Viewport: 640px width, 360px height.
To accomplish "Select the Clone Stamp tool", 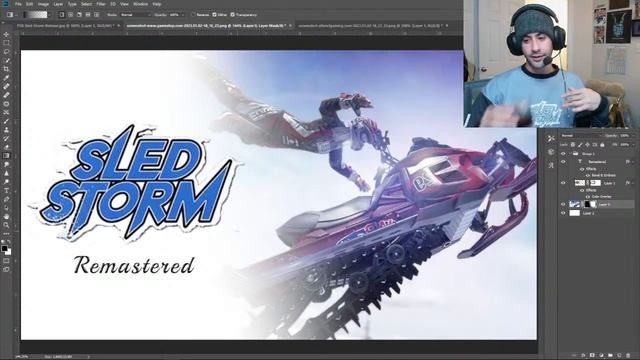I will click(x=6, y=129).
